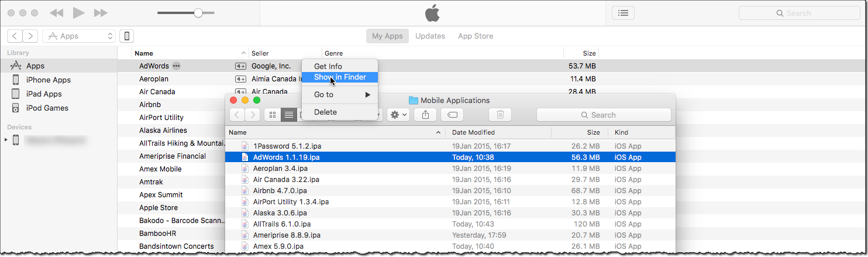Viewport: 868px width, 257px height.
Task: Adjust the iTunes volume slider knob
Action: 198,12
